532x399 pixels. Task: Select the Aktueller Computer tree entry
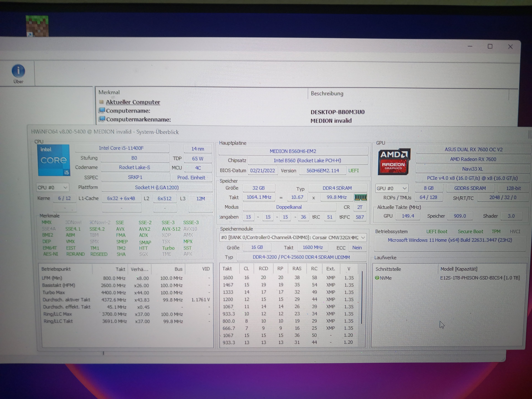click(x=133, y=102)
